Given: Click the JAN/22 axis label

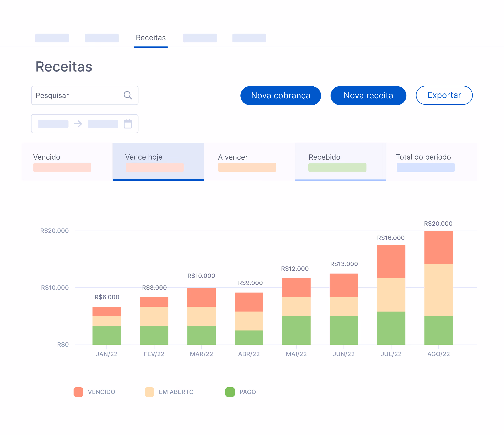Looking at the screenshot, I should (107, 354).
